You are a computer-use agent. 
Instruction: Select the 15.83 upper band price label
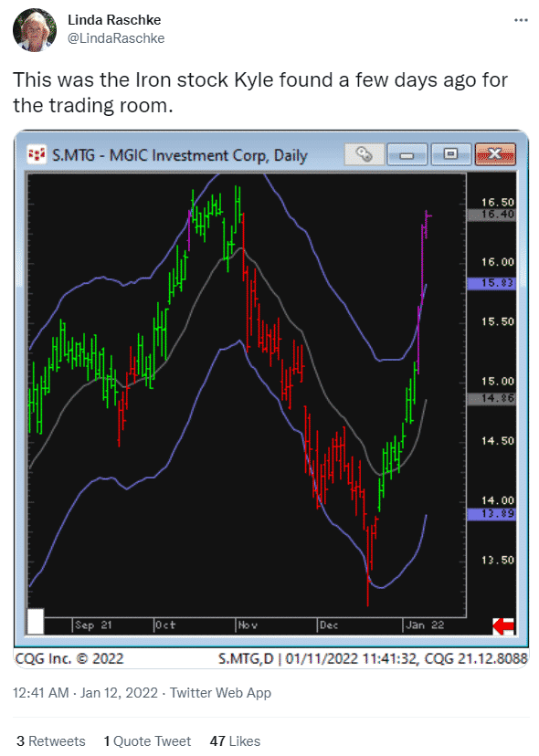pos(491,283)
